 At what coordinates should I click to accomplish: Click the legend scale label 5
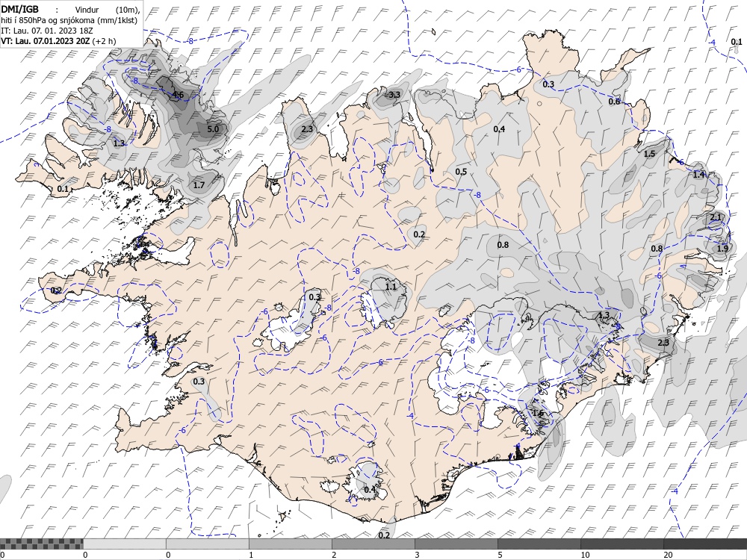pos(500,555)
